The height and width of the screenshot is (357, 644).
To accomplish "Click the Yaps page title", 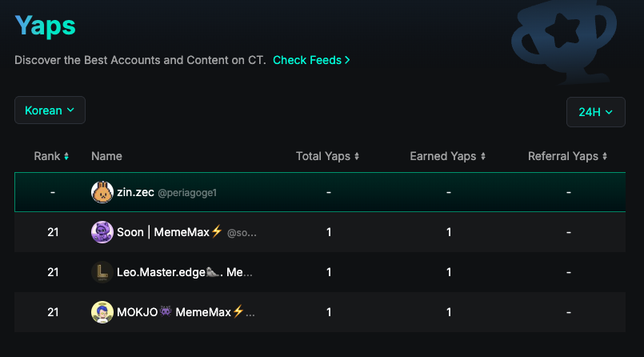I will [45, 26].
